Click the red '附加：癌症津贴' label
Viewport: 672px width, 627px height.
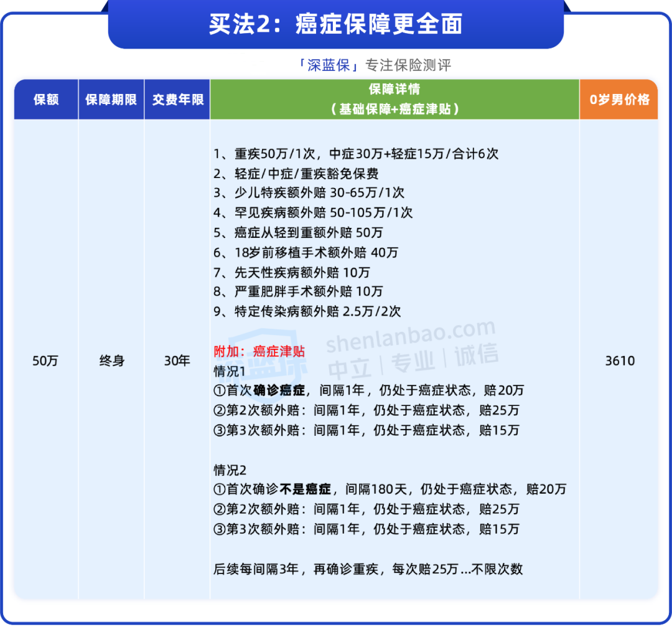259,351
